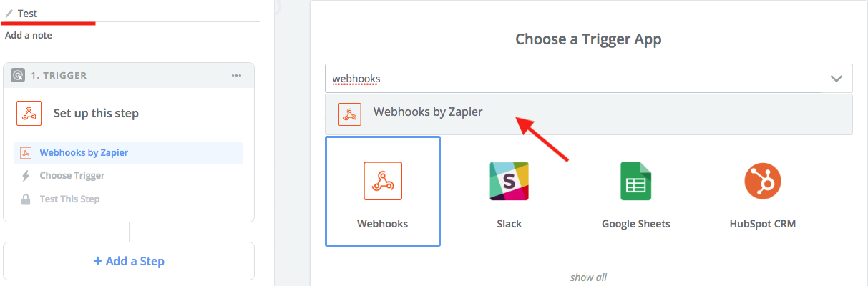This screenshot has width=868, height=286.
Task: Click the lightning bolt icon next to Choose Trigger
Action: (x=26, y=176)
